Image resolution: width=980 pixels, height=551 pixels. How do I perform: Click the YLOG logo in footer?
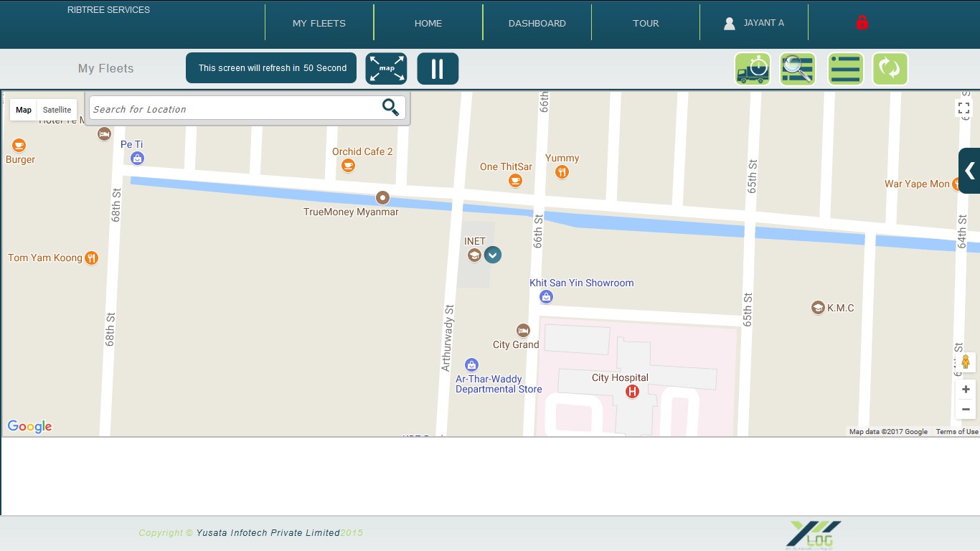point(814,535)
